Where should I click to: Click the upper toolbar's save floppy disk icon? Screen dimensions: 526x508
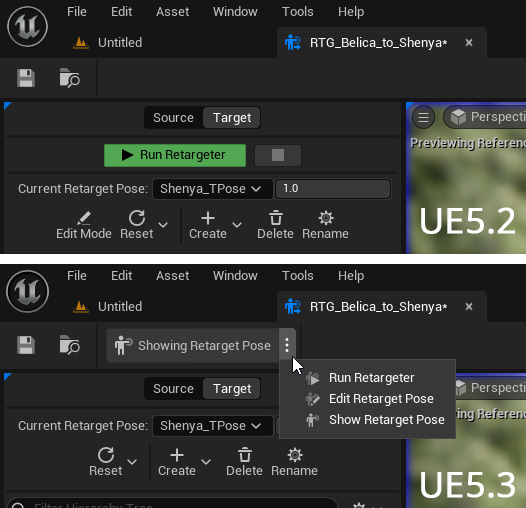tap(26, 79)
